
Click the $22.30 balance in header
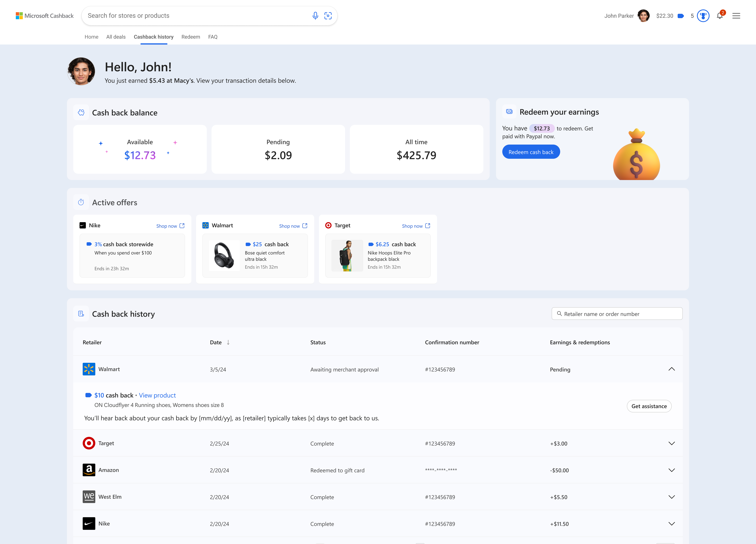point(665,16)
